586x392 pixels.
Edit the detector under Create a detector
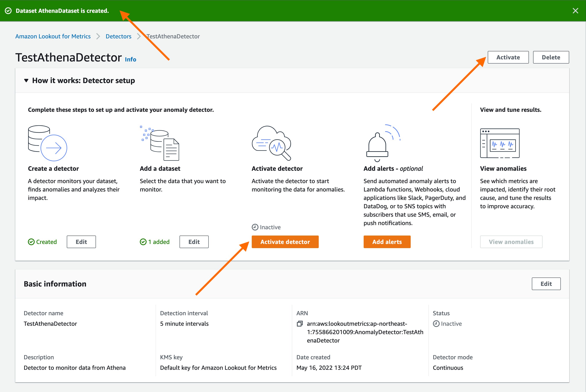click(x=81, y=242)
